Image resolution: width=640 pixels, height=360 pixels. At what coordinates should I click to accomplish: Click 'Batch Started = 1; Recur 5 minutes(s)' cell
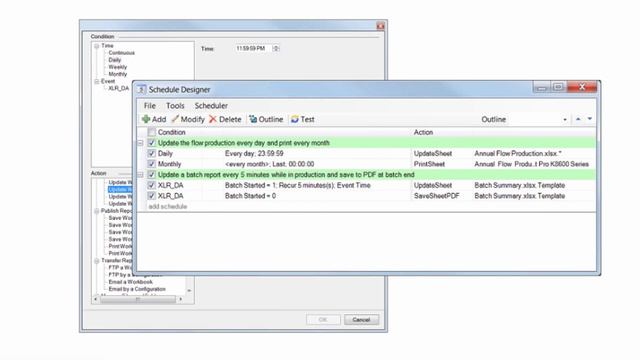point(298,185)
